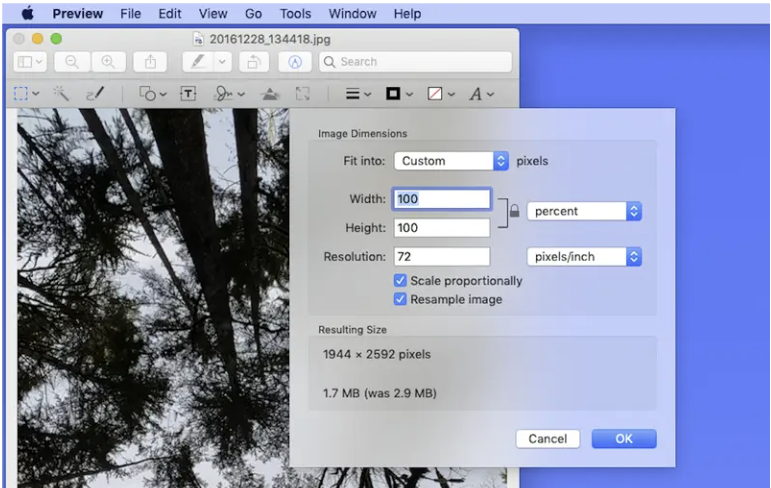The width and height of the screenshot is (771, 488).
Task: Click the Adjust Color prism icon
Action: pyautogui.click(x=270, y=93)
